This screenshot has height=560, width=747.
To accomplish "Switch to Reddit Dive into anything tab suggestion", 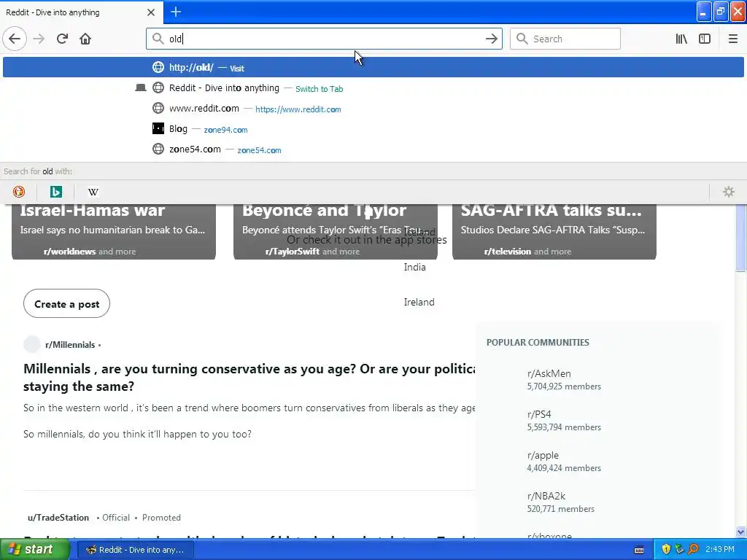I will pos(373,88).
